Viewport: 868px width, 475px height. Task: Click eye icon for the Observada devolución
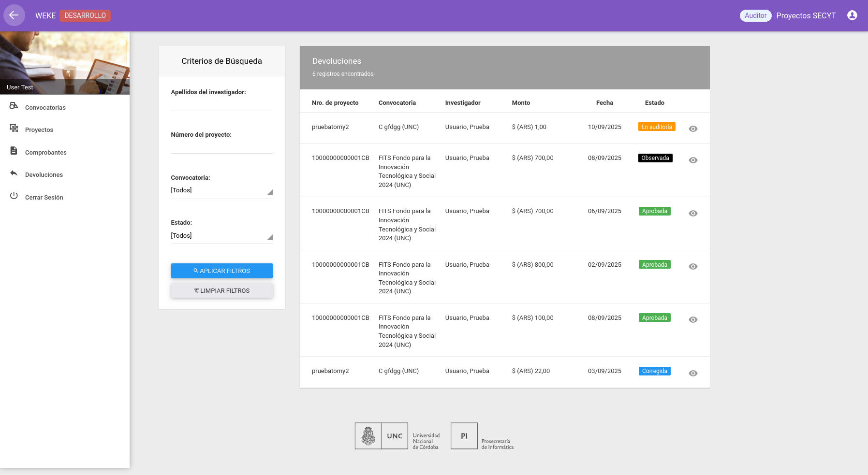(693, 160)
